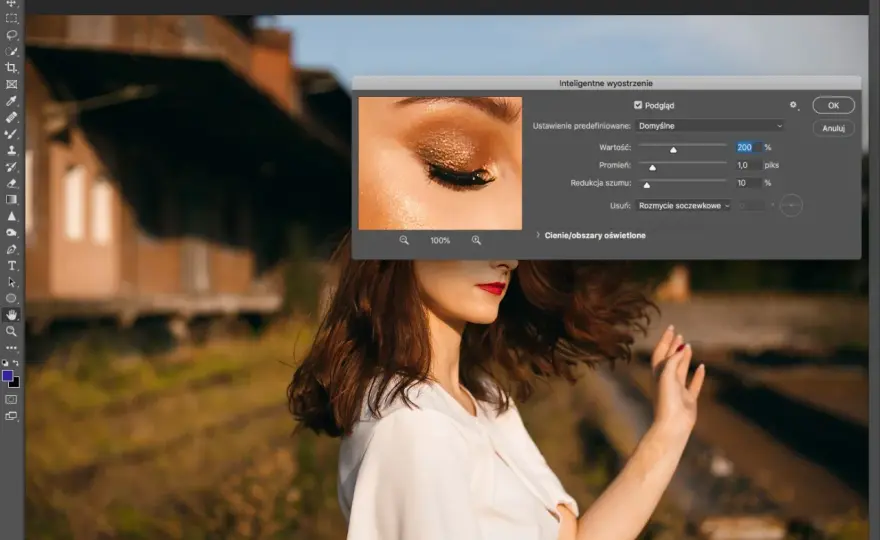Viewport: 880px width, 540px height.
Task: Select the Crop tool
Action: coord(11,68)
